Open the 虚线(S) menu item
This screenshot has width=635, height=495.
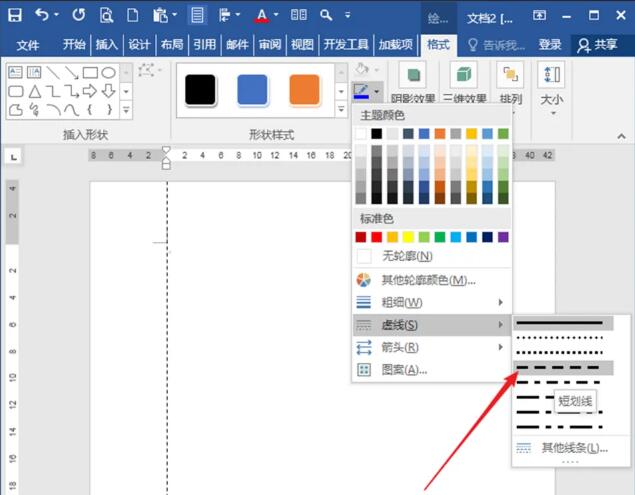(432, 325)
